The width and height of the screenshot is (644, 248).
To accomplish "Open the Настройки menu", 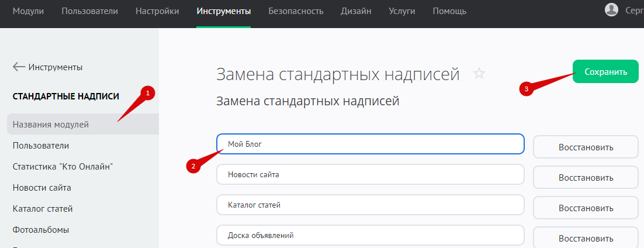I will click(x=157, y=11).
